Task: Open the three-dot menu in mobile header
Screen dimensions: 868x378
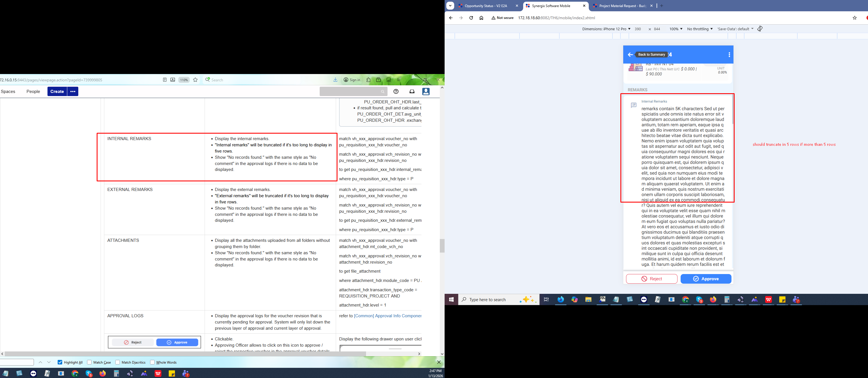Action: pos(729,55)
